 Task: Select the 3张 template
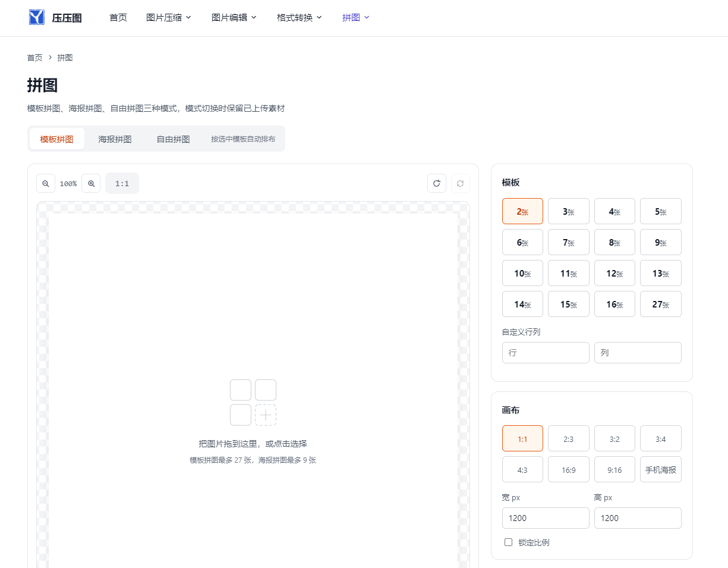(x=569, y=211)
